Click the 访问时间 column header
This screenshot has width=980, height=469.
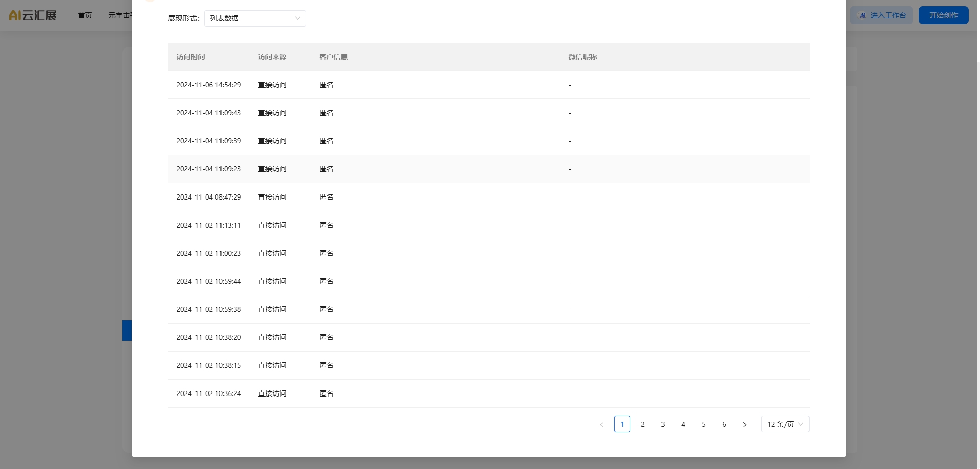coord(191,57)
